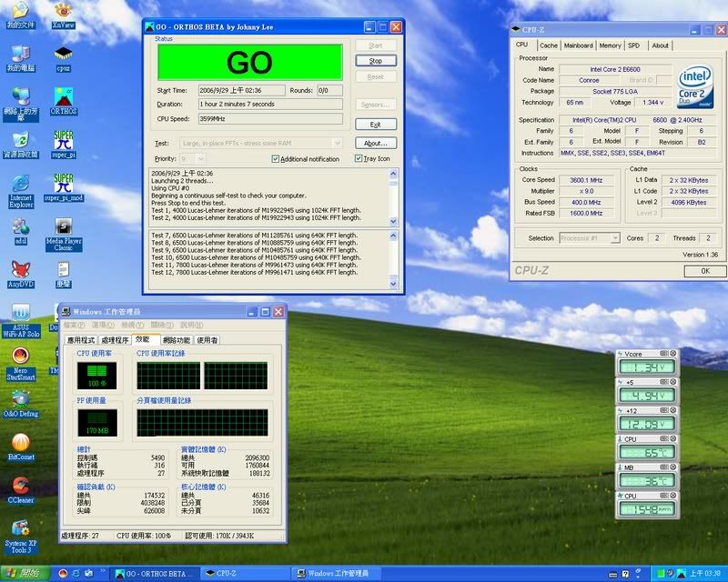Image resolution: width=728 pixels, height=582 pixels.
Task: Switch to Users (使用者) tab in Task Manager
Action: coord(207,340)
